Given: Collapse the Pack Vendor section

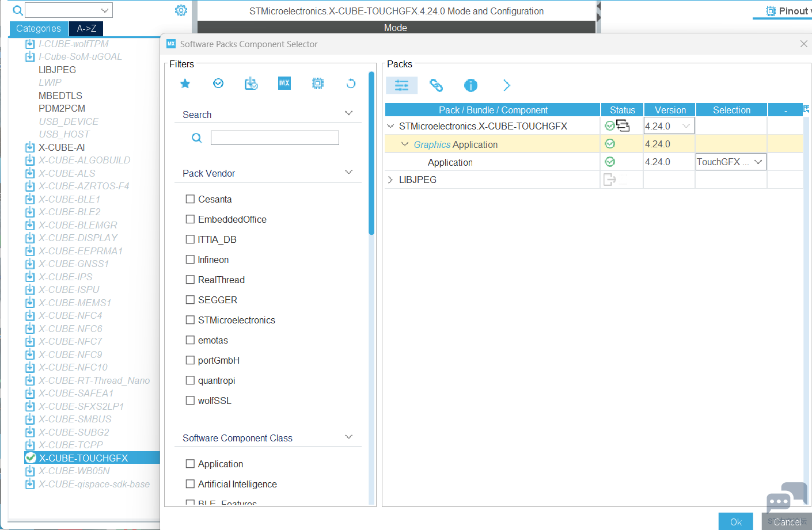Looking at the screenshot, I should click(x=348, y=172).
